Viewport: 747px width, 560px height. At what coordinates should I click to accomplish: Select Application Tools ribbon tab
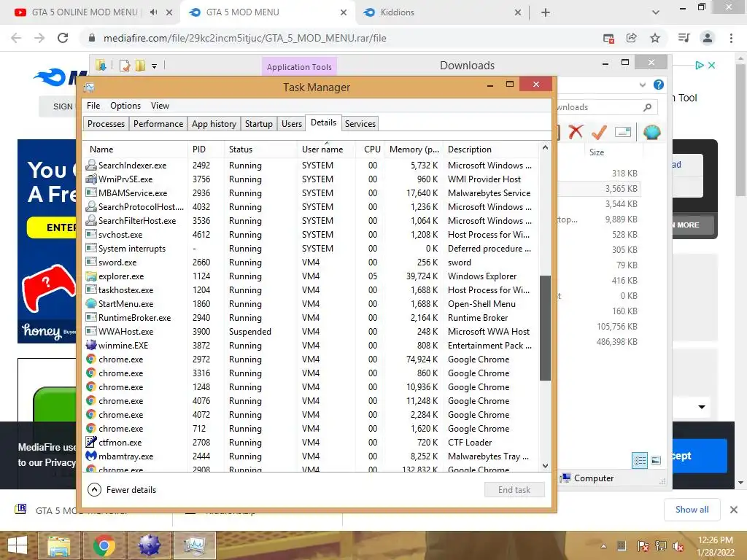pos(299,67)
